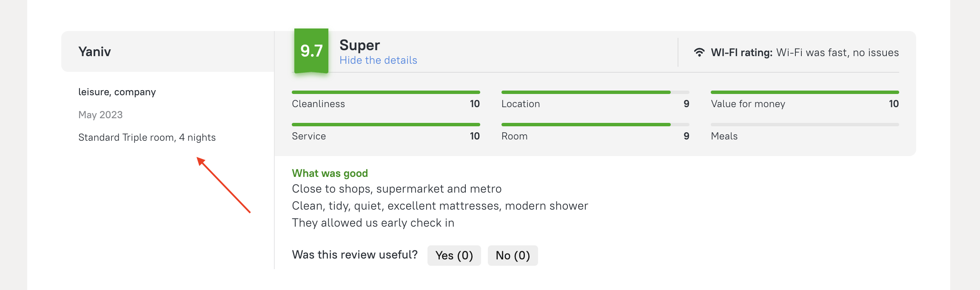
Task: Click the Room rating bar
Action: (595, 125)
